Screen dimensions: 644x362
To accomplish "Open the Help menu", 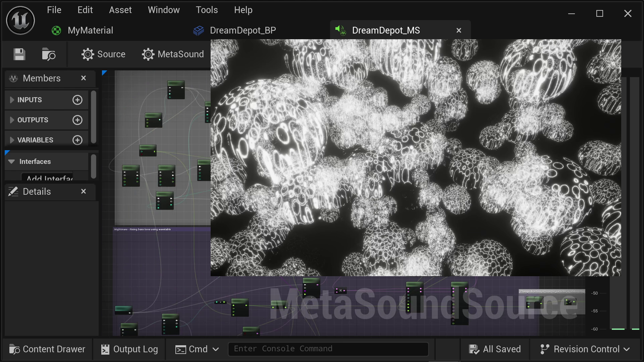I will (243, 10).
